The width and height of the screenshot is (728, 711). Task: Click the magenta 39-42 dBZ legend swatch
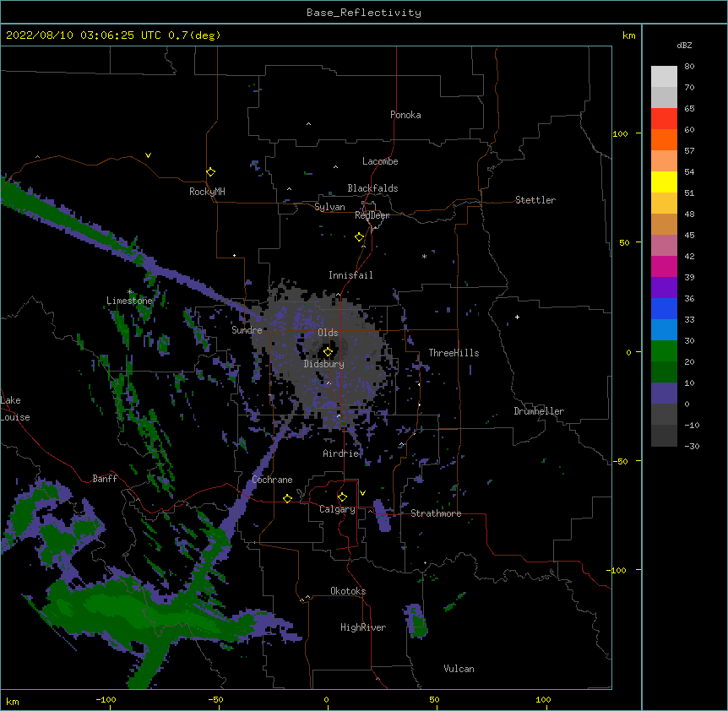pos(664,267)
